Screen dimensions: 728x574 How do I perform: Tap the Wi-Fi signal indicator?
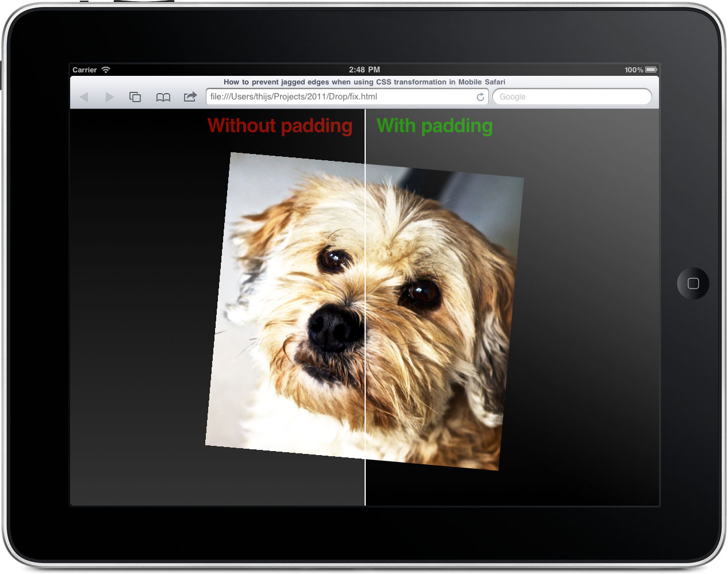tap(106, 70)
